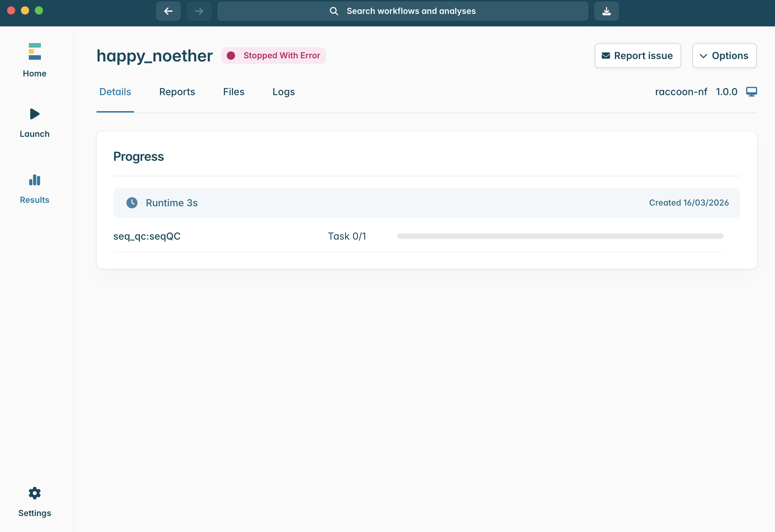The image size is (775, 532).
Task: Click the computer monitor icon beside version
Action: [751, 92]
